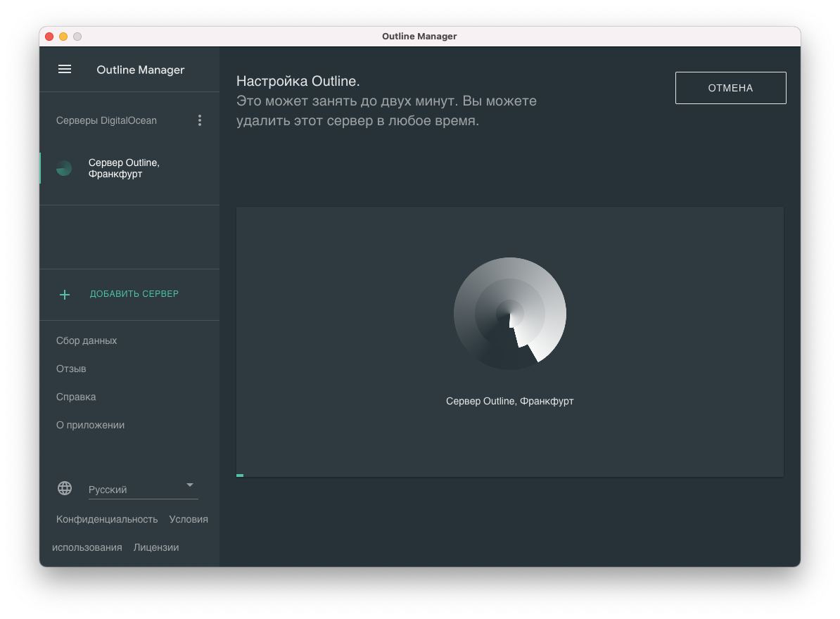
Task: Click the globe language icon
Action: [x=65, y=488]
